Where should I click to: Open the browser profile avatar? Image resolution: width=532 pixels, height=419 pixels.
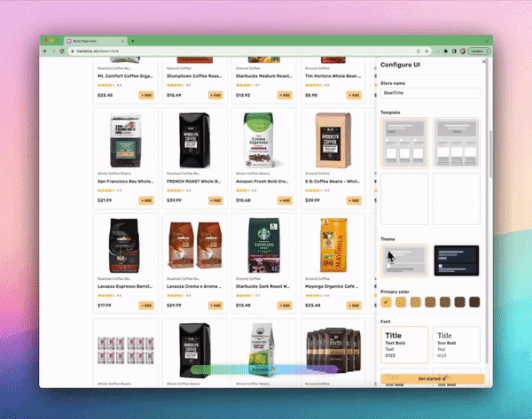point(463,51)
